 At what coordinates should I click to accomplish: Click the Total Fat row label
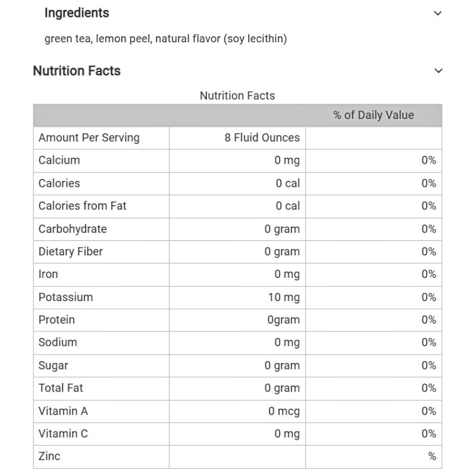[x=61, y=388]
